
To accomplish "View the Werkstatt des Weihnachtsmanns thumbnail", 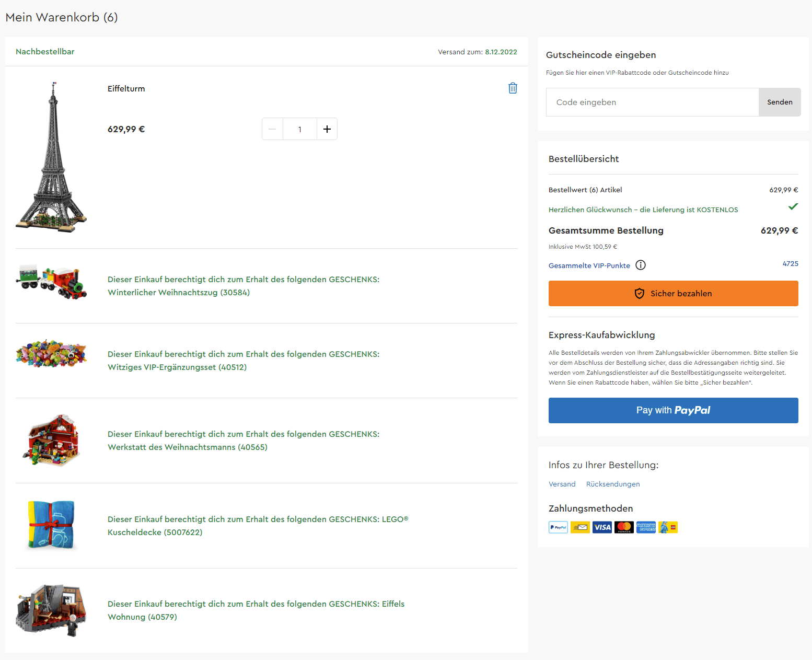I will click(x=51, y=440).
